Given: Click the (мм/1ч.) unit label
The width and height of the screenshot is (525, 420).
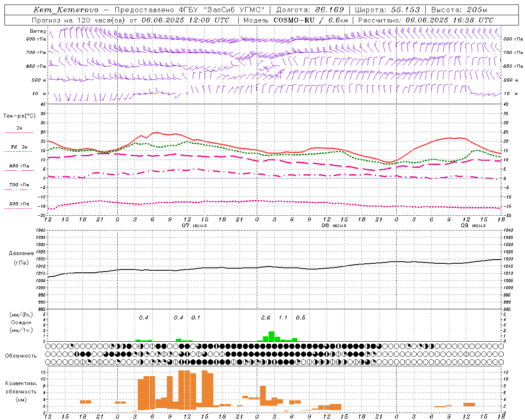Looking at the screenshot, I should pyautogui.click(x=21, y=330).
